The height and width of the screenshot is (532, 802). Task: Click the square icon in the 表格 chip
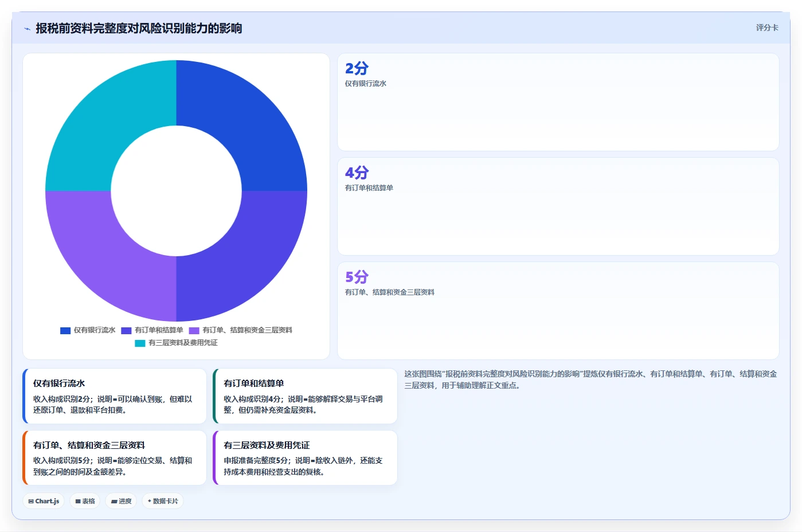click(x=78, y=501)
